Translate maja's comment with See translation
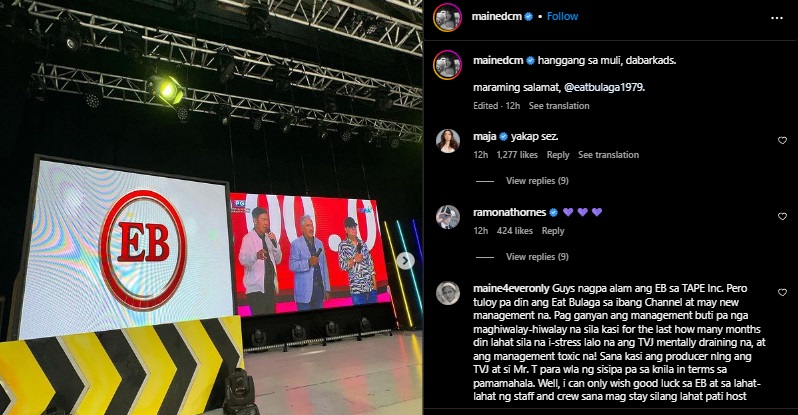This screenshot has width=798, height=415. click(x=608, y=155)
